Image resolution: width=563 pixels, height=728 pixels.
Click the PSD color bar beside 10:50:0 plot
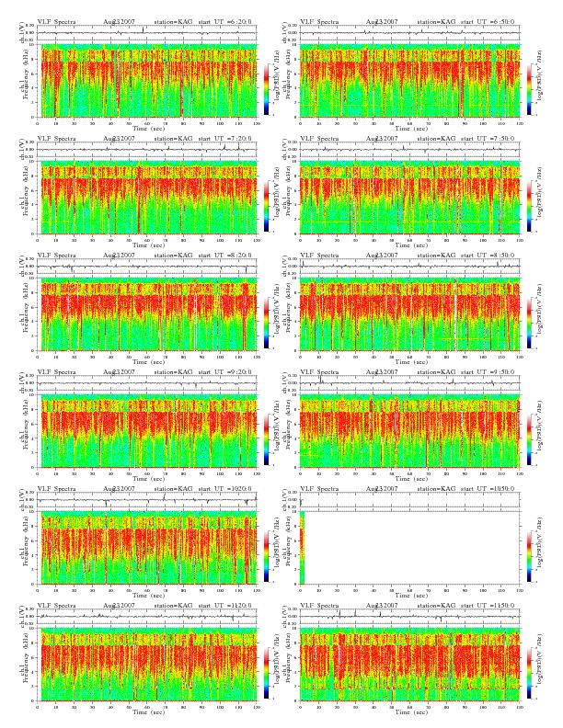point(530,556)
